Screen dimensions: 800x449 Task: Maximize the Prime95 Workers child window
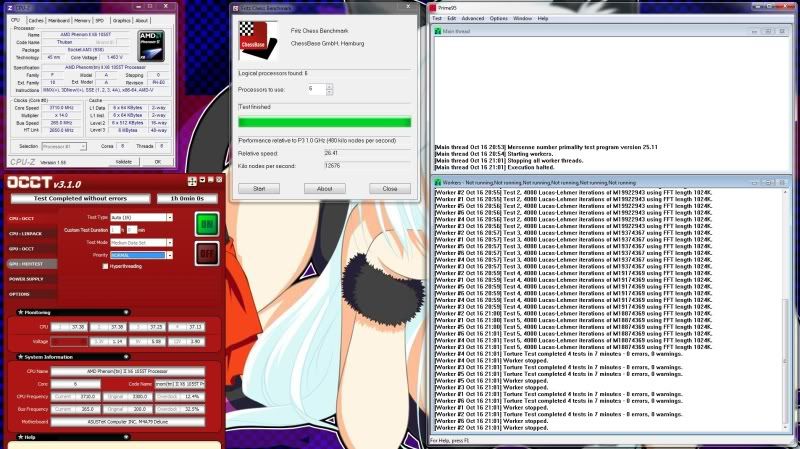pyautogui.click(x=767, y=182)
